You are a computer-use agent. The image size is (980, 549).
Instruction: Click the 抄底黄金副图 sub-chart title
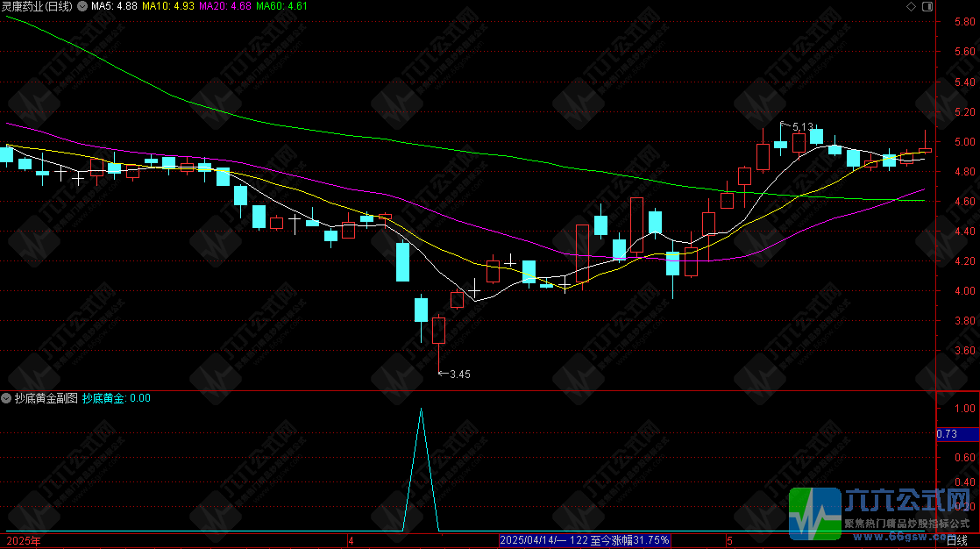click(x=46, y=398)
